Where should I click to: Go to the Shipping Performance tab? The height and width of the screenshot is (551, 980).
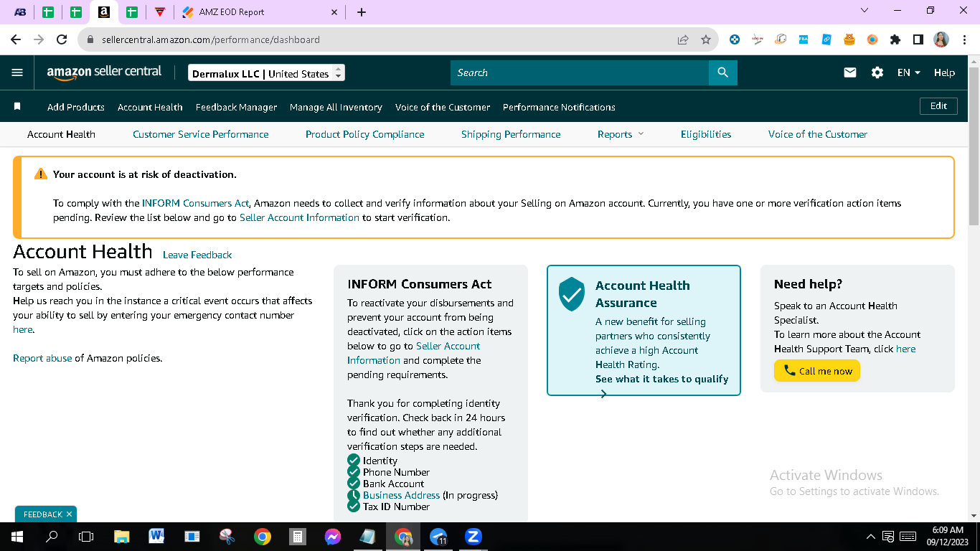coord(511,134)
